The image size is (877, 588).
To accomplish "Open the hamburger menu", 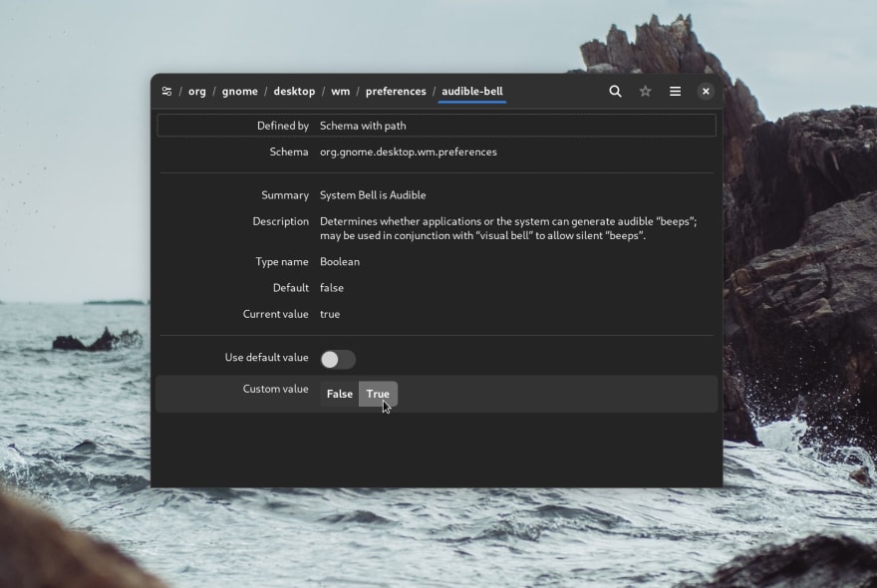I will [675, 92].
